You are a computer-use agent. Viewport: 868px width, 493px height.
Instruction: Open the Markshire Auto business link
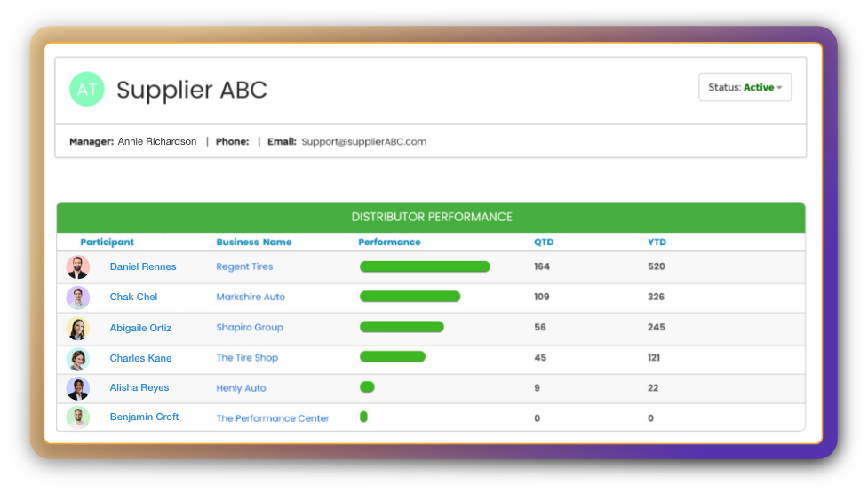[x=251, y=297]
